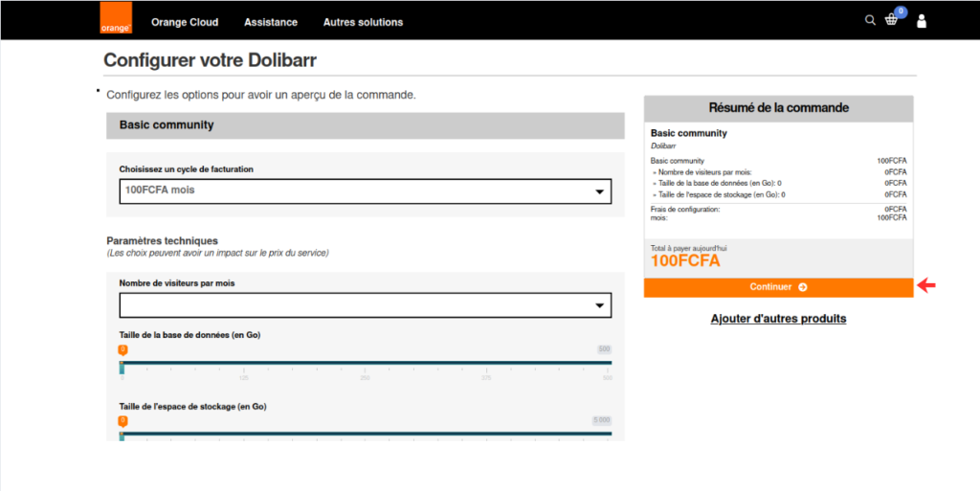Select Autres solutions in the top navigation
This screenshot has width=980, height=491.
363,22
